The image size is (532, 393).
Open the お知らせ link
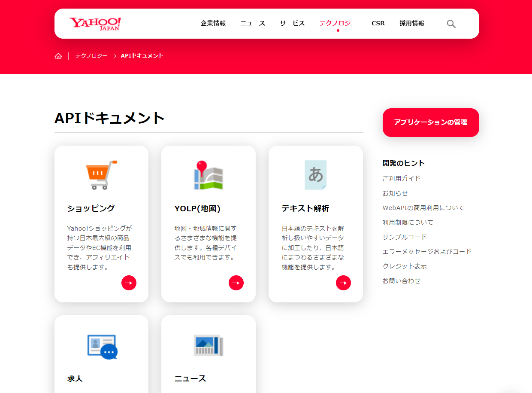pyautogui.click(x=395, y=193)
